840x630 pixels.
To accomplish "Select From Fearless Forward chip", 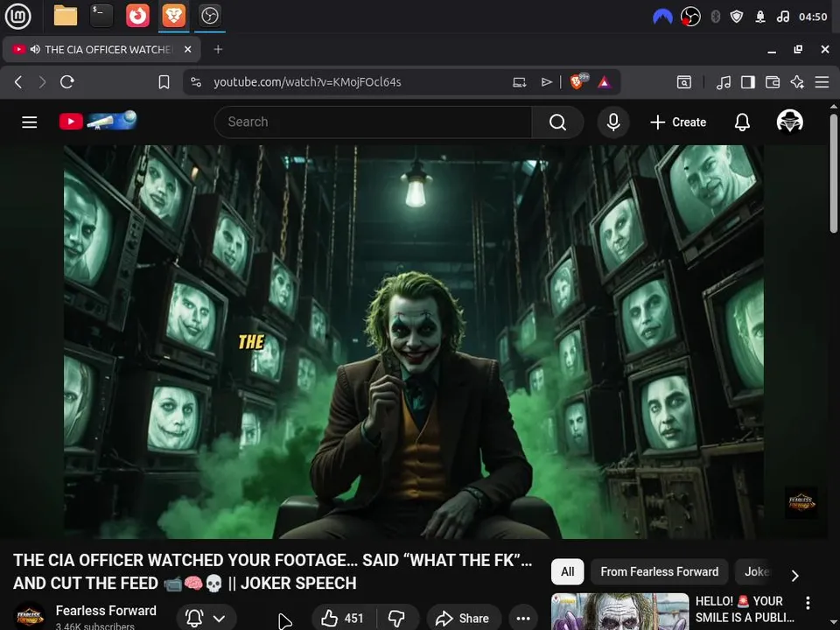I will [659, 571].
